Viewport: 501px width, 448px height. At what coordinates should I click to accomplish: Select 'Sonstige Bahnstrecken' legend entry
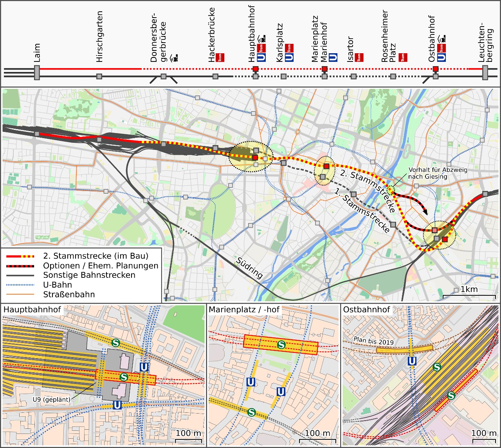pyautogui.click(x=89, y=275)
